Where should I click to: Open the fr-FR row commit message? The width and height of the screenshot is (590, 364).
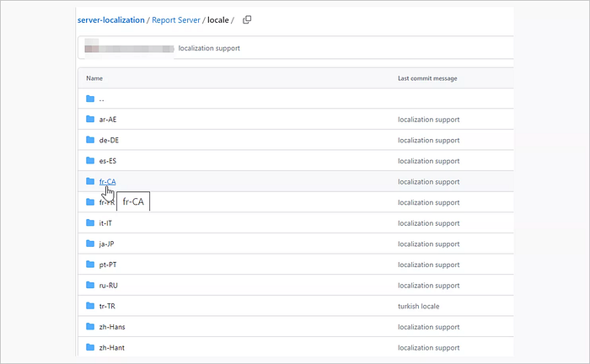point(428,202)
